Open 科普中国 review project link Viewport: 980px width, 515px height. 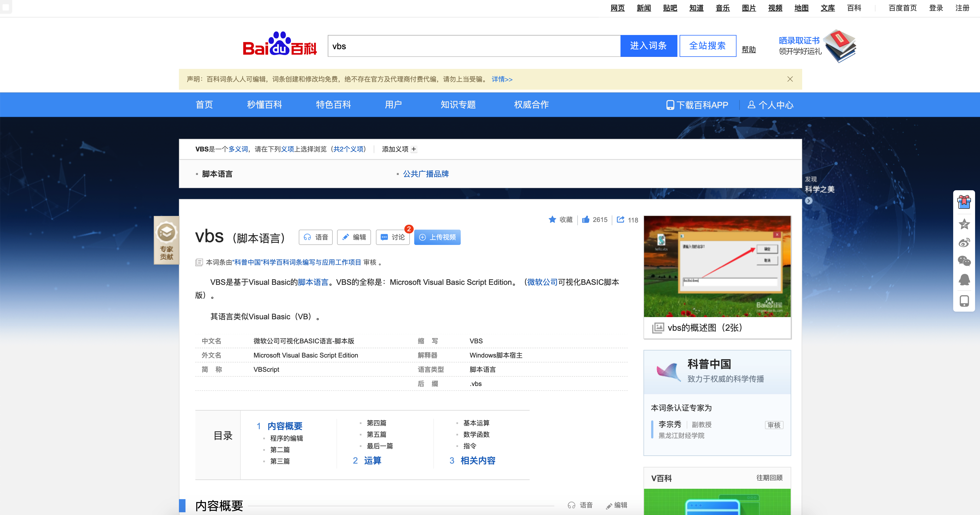pos(296,262)
